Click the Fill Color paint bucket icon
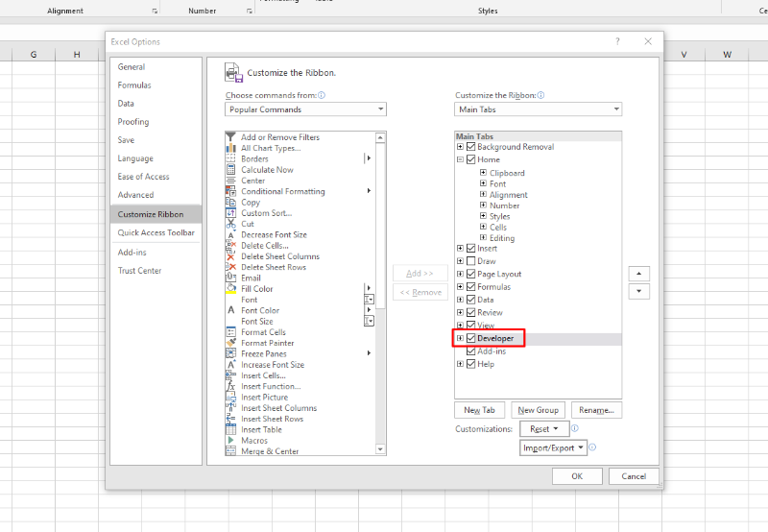The image size is (768, 532). point(230,288)
